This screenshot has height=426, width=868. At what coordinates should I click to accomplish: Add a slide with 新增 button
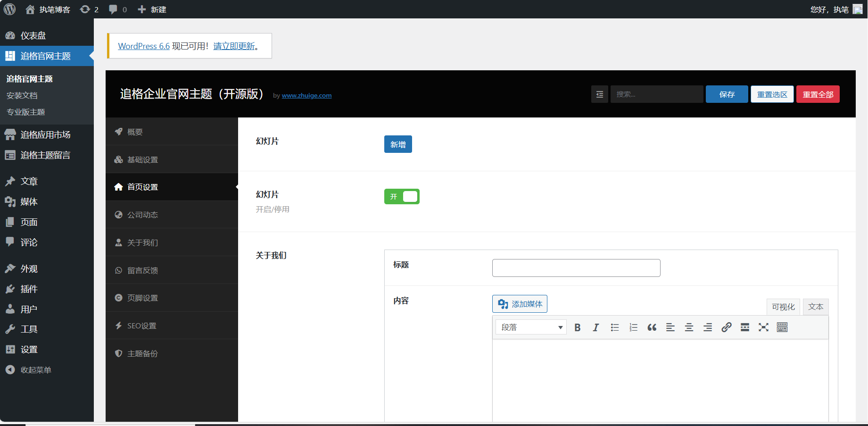coord(398,144)
